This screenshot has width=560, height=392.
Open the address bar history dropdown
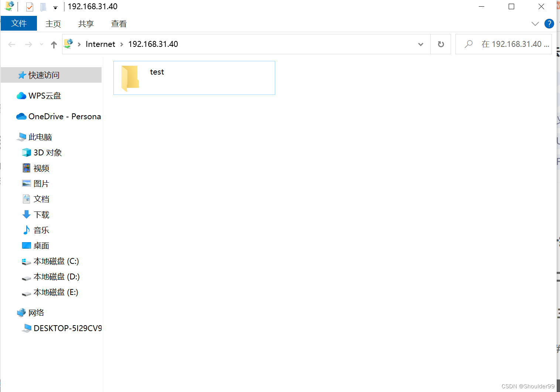click(x=421, y=44)
